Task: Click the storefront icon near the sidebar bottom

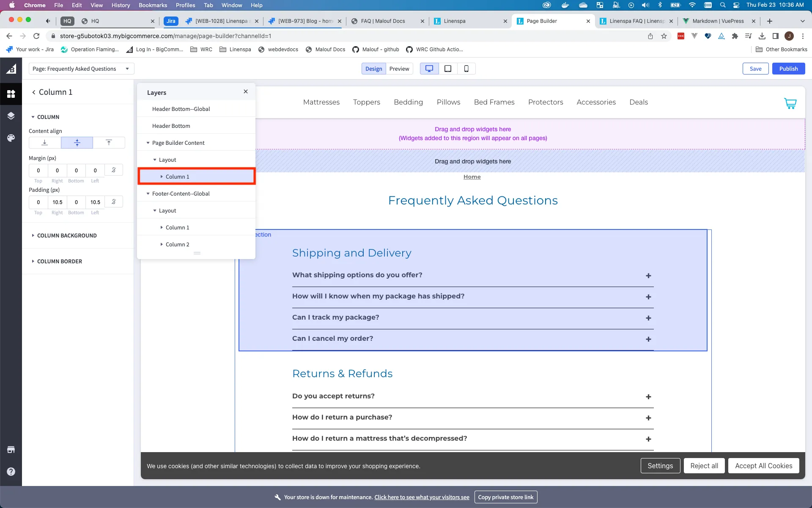Action: pos(11,449)
